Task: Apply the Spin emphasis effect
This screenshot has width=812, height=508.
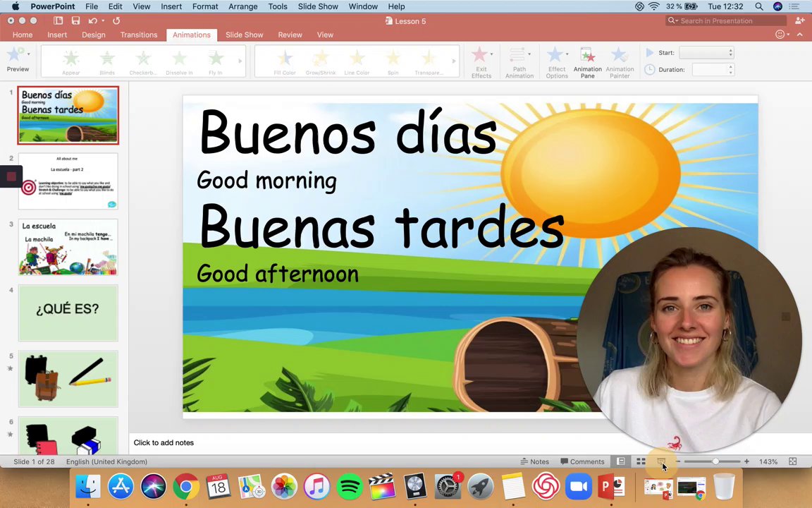Action: pos(393,61)
